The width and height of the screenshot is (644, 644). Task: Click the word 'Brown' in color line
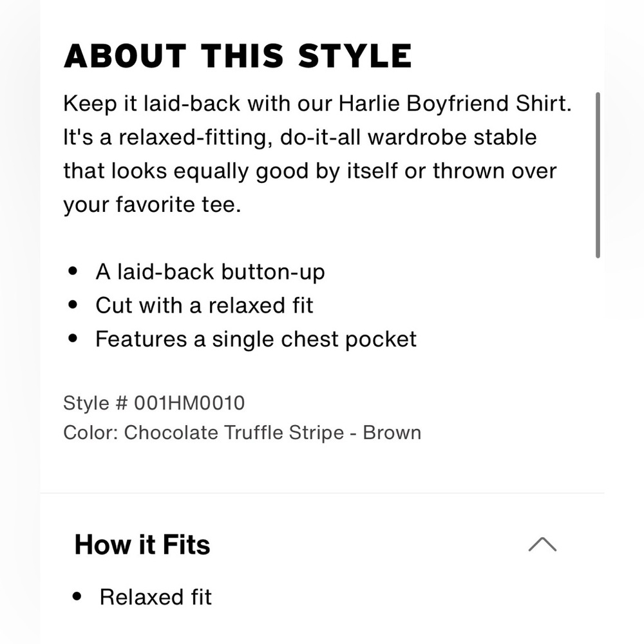coord(392,433)
